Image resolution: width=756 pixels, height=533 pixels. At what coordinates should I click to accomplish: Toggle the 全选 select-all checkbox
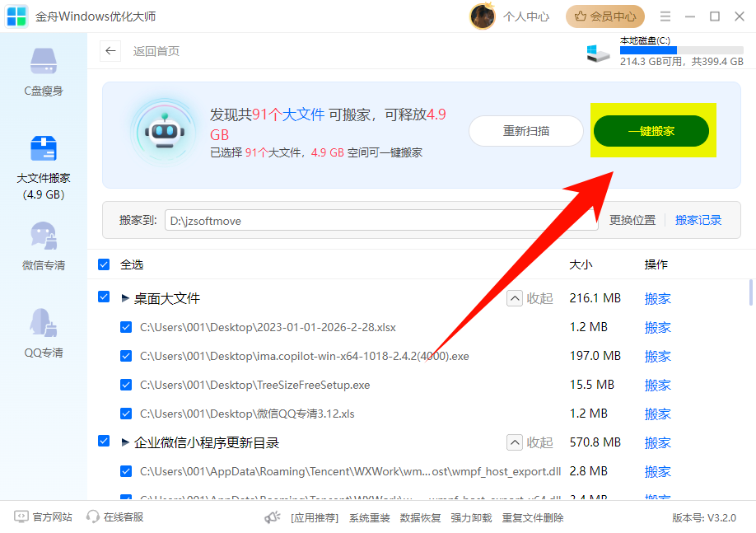(103, 264)
